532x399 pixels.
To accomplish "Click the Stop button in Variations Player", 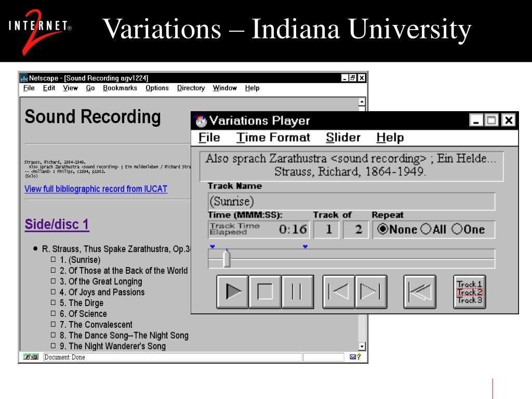I will [x=265, y=292].
